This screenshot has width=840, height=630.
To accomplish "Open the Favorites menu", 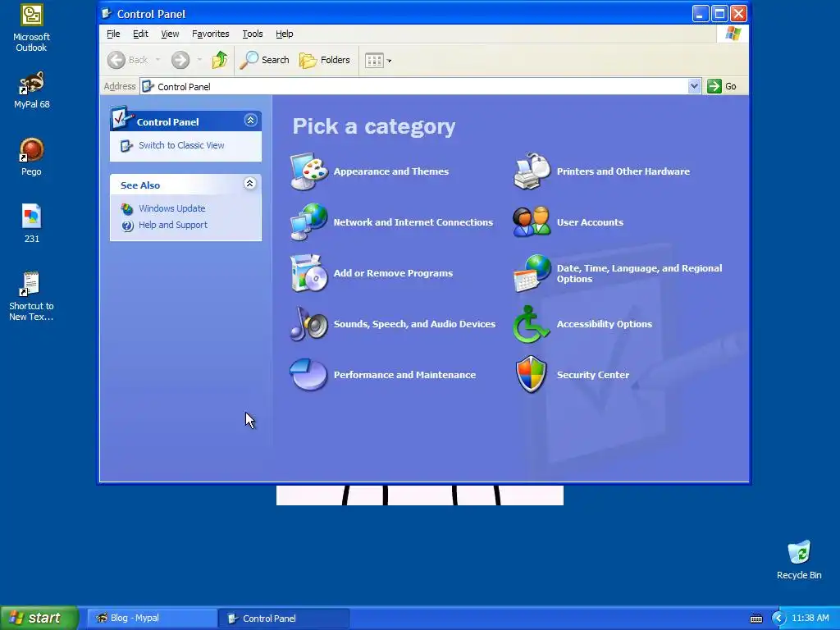I will (211, 34).
